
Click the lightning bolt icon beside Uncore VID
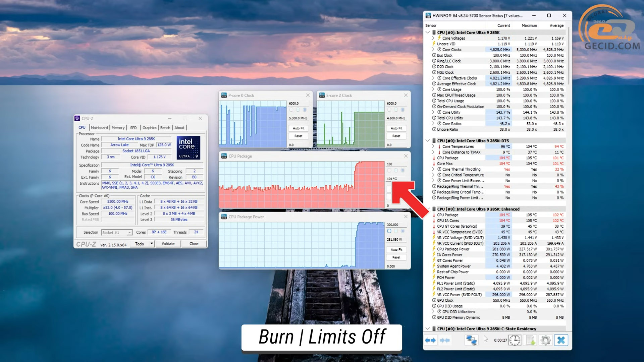click(434, 44)
